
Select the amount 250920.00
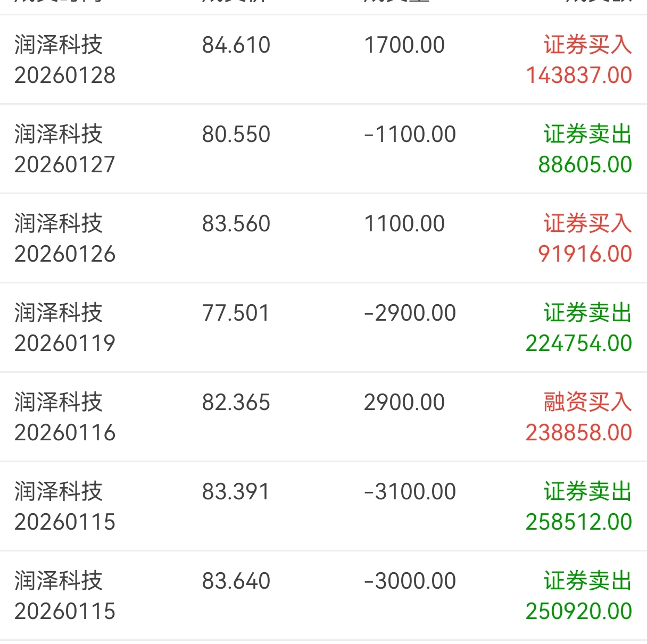[579, 611]
